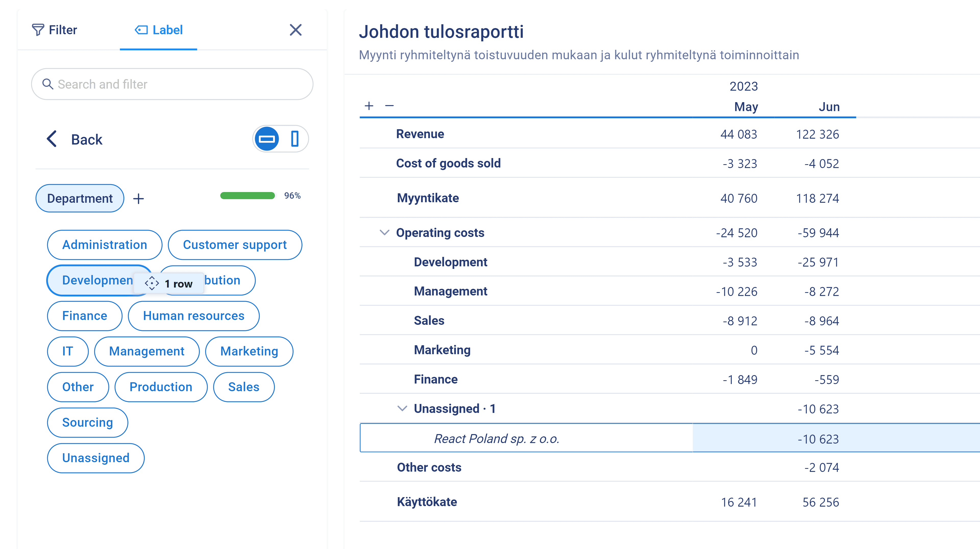Click the May column header
Viewport: 980px width, 549px height.
click(x=746, y=106)
